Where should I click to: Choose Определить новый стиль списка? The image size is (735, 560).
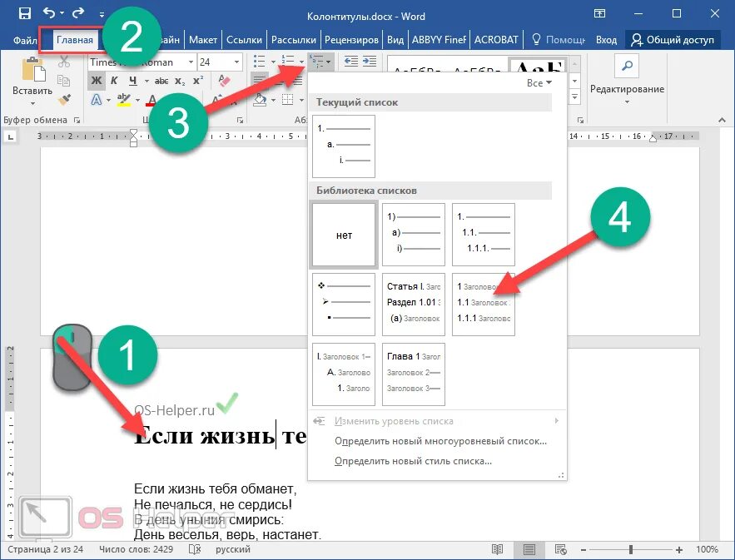point(413,461)
